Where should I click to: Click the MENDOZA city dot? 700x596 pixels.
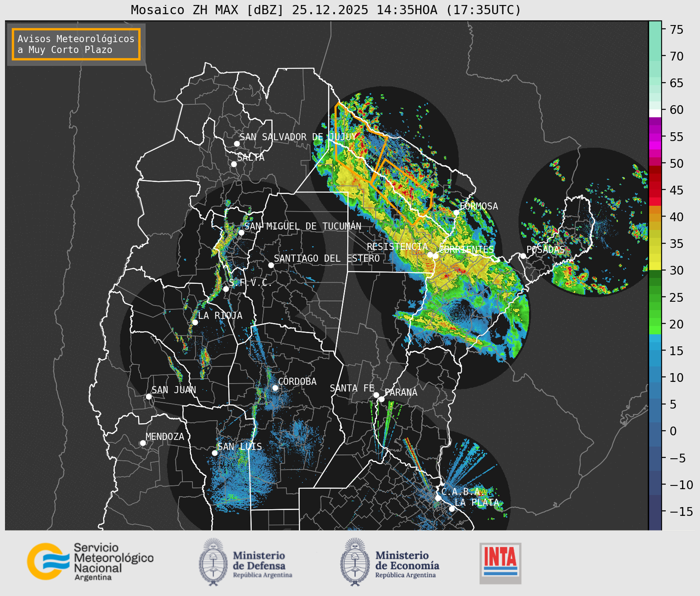[143, 443]
